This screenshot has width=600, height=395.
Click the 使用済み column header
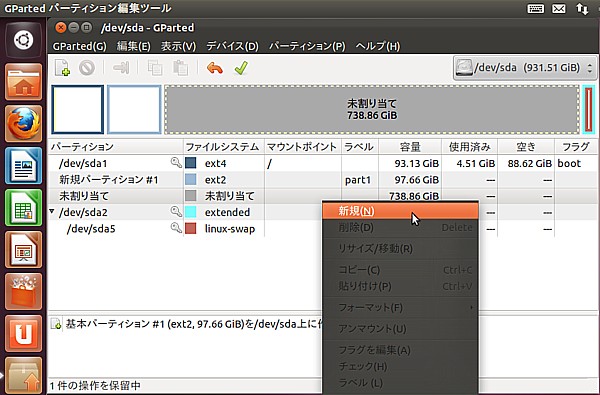click(470, 147)
